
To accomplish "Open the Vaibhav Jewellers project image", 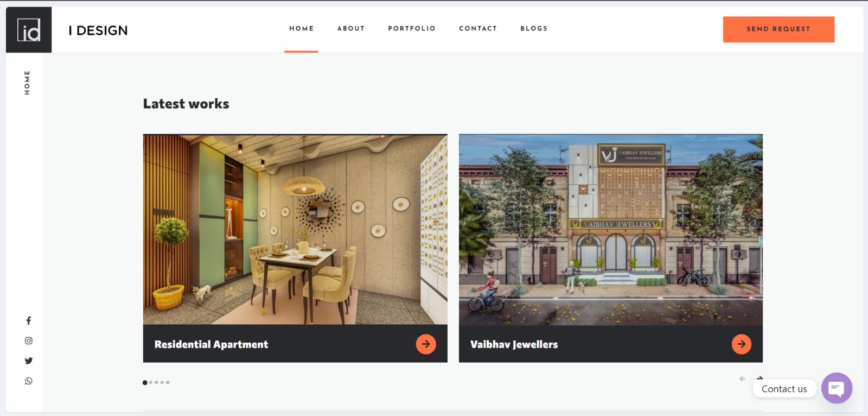I will click(x=611, y=230).
